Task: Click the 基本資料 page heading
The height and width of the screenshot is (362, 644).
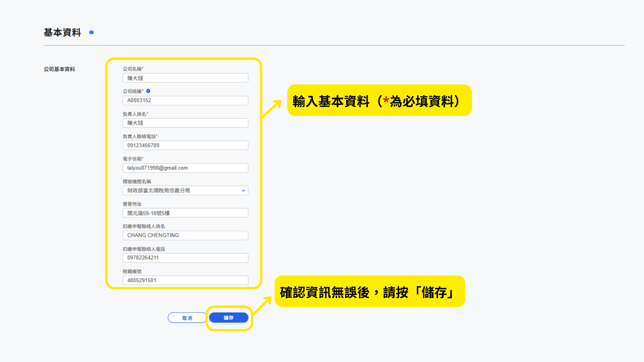Action: (62, 32)
